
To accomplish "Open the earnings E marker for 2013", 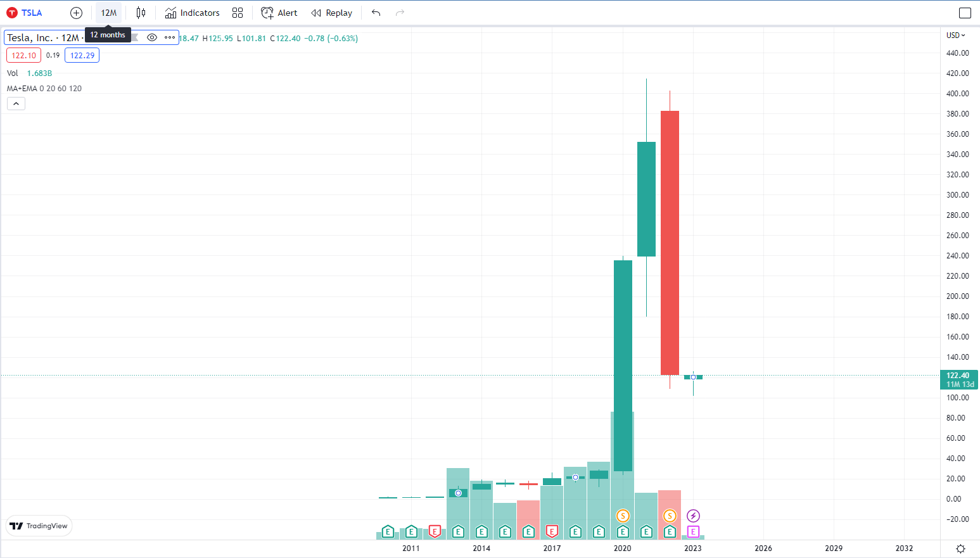I will (458, 531).
